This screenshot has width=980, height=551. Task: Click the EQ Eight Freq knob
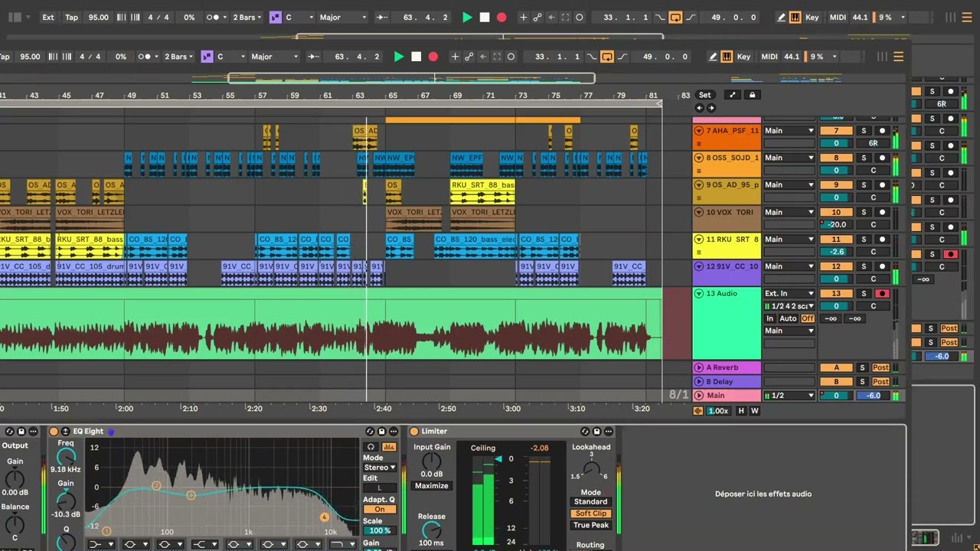66,457
